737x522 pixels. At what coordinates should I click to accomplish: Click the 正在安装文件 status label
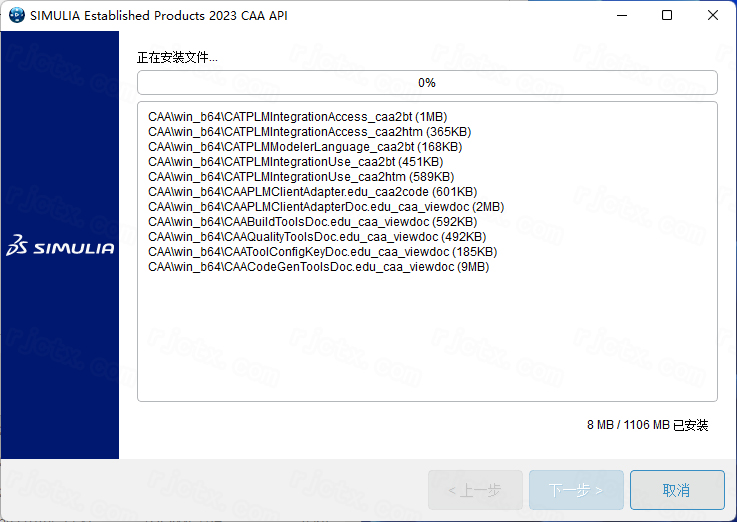[177, 58]
